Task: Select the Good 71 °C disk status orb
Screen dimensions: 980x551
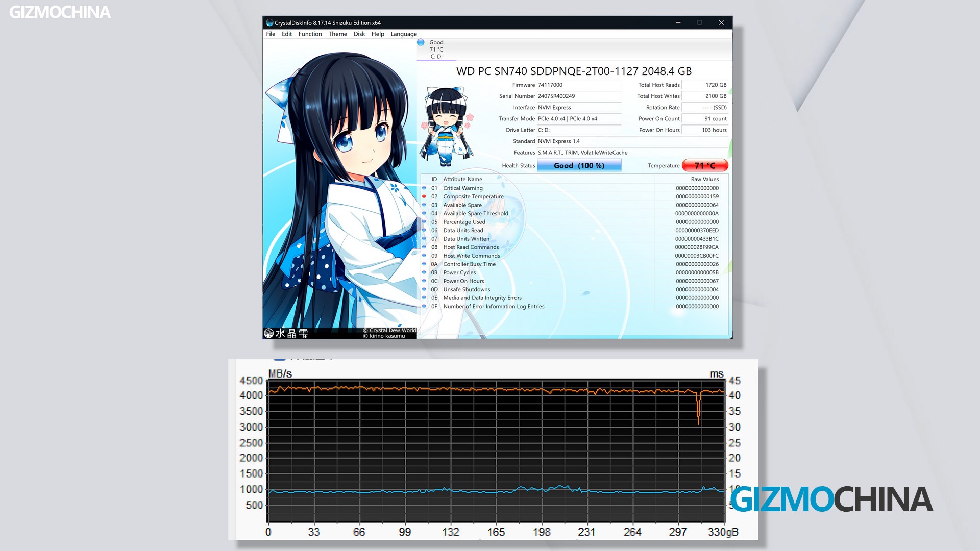Action: (421, 42)
